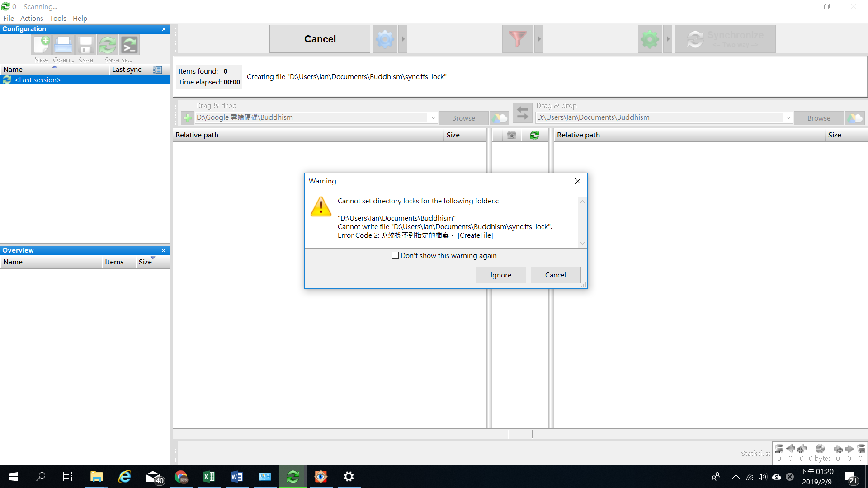Image resolution: width=868 pixels, height=488 pixels.
Task: Open a configuration file with Open icon
Action: pos(63,45)
